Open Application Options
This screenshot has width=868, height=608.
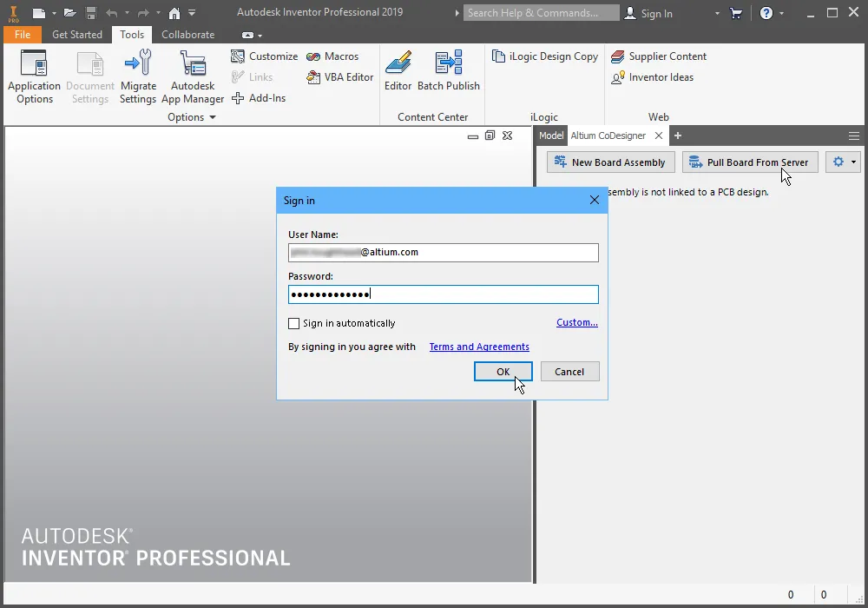point(35,77)
